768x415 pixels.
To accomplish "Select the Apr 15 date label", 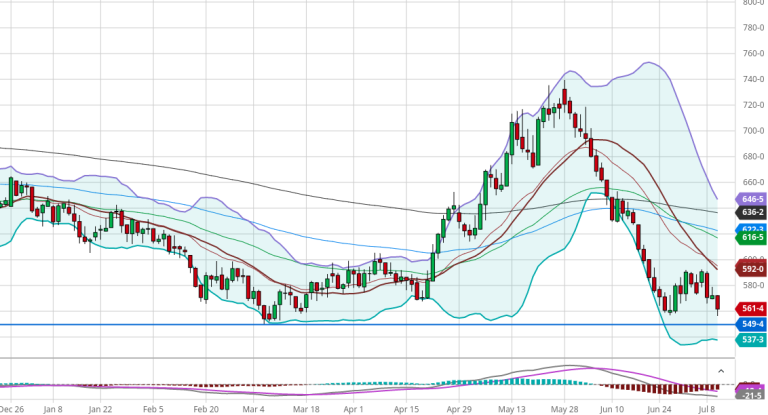I will pyautogui.click(x=404, y=409).
